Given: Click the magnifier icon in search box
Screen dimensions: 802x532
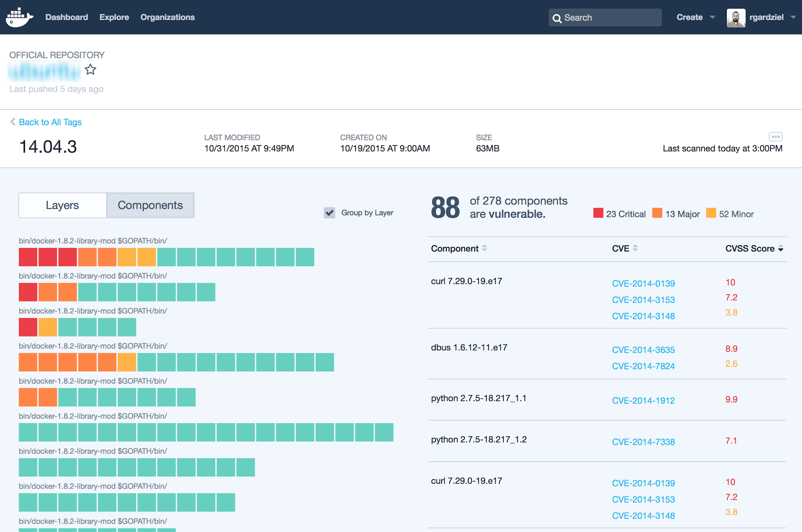Looking at the screenshot, I should coord(557,18).
